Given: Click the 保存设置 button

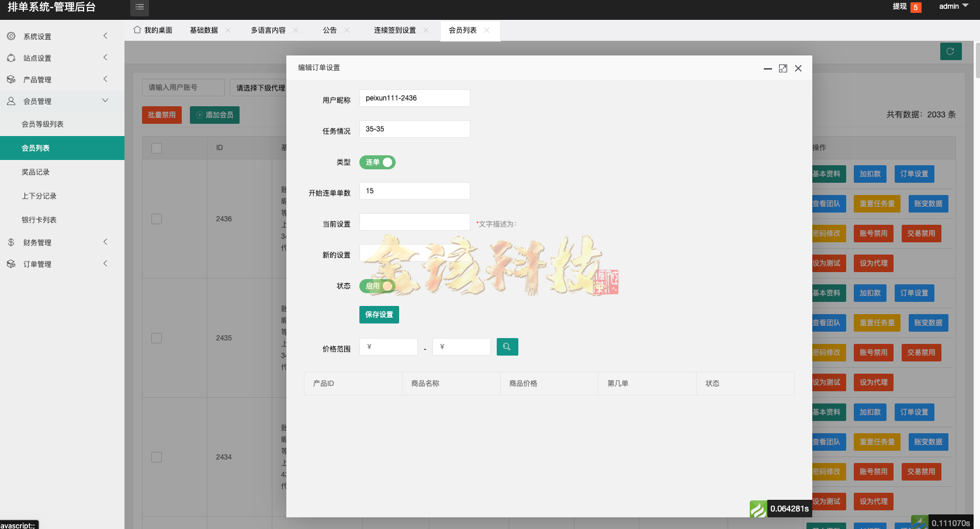Looking at the screenshot, I should (x=379, y=314).
